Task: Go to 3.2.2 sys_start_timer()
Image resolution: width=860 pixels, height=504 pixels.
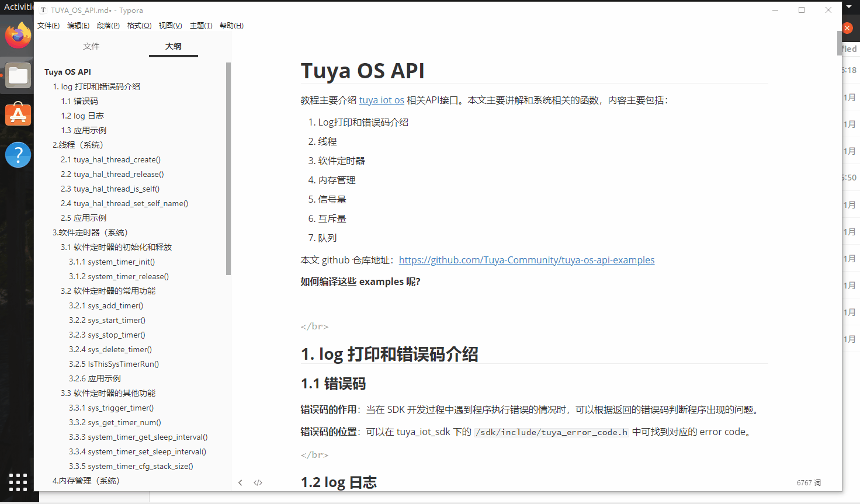Action: click(107, 320)
